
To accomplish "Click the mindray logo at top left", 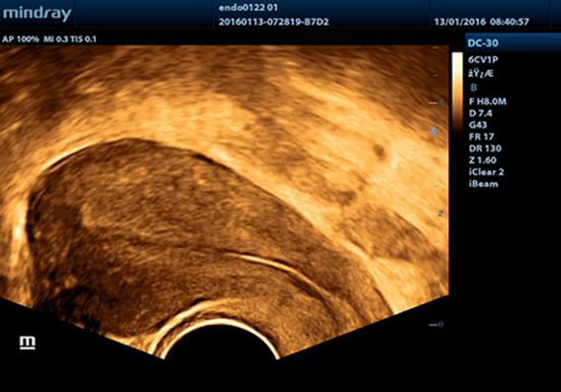I will coord(37,14).
